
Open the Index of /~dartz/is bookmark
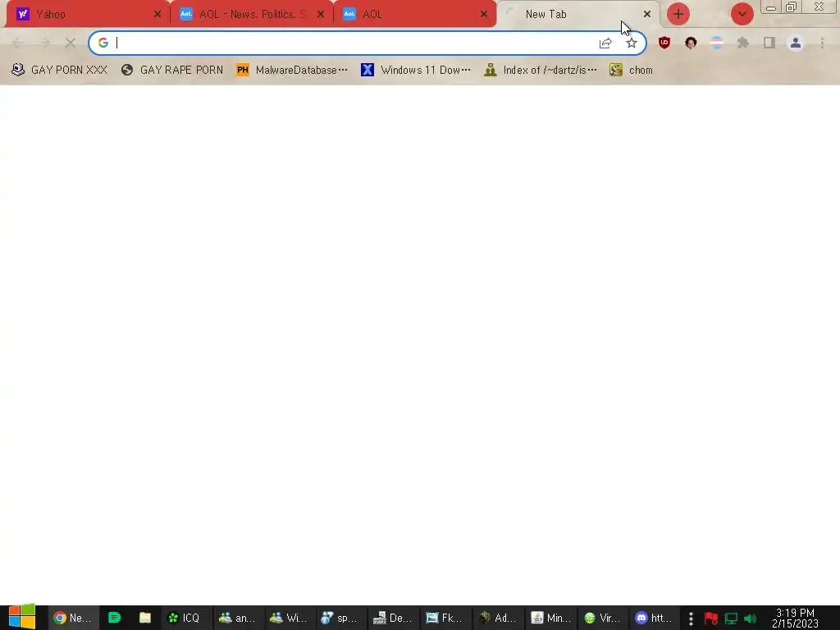[x=541, y=71]
